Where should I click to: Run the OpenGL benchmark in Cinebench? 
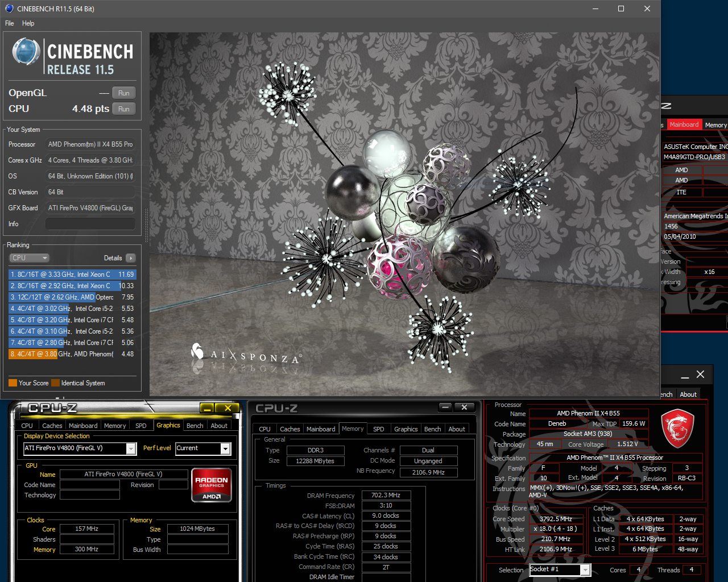pos(124,93)
